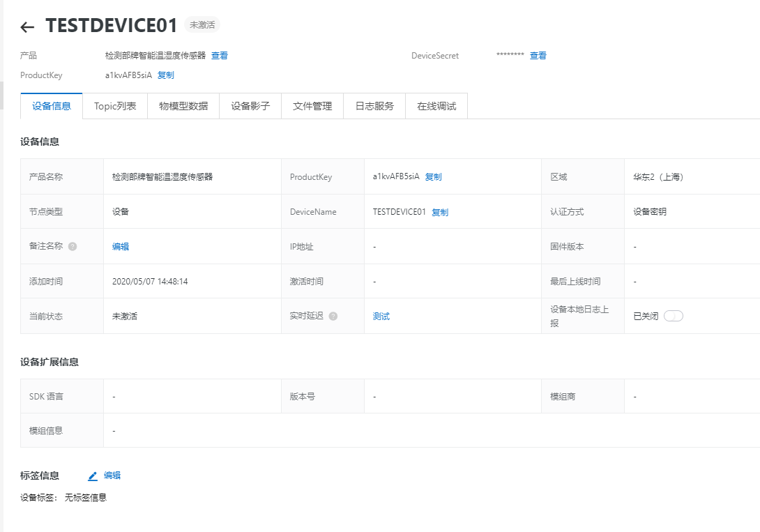This screenshot has width=760, height=532.
Task: Click the help icon next to 实时延迟
Action: click(x=333, y=317)
